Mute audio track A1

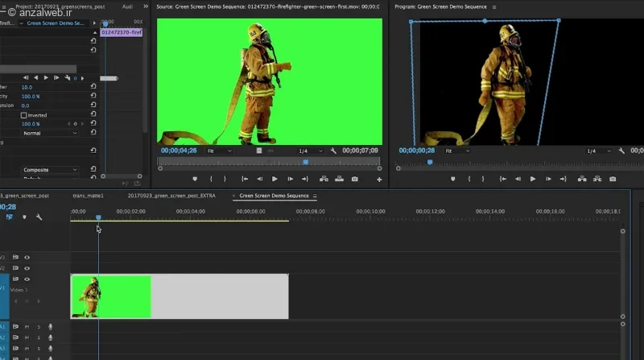coord(27,327)
